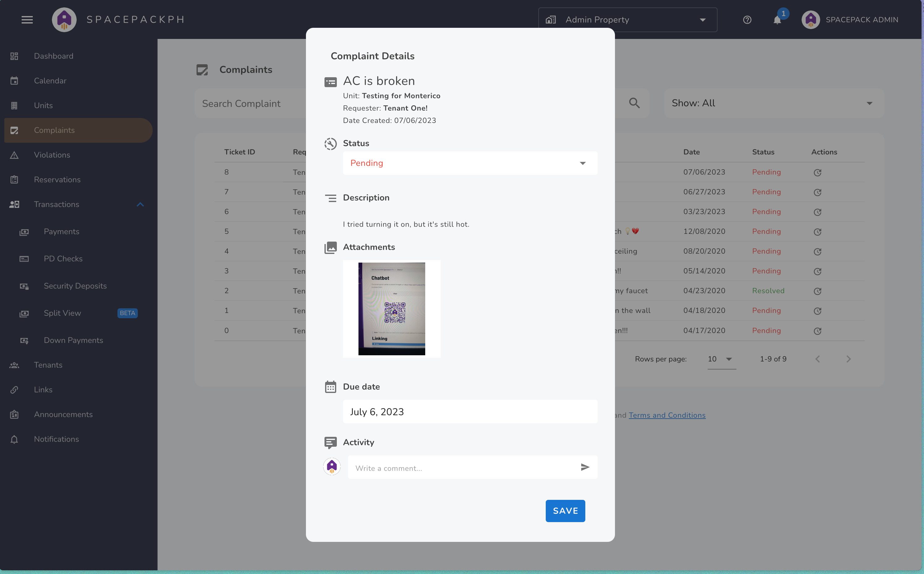Screen dimensions: 924x574
Task: Open Units in sidebar
Action: (x=78, y=106)
